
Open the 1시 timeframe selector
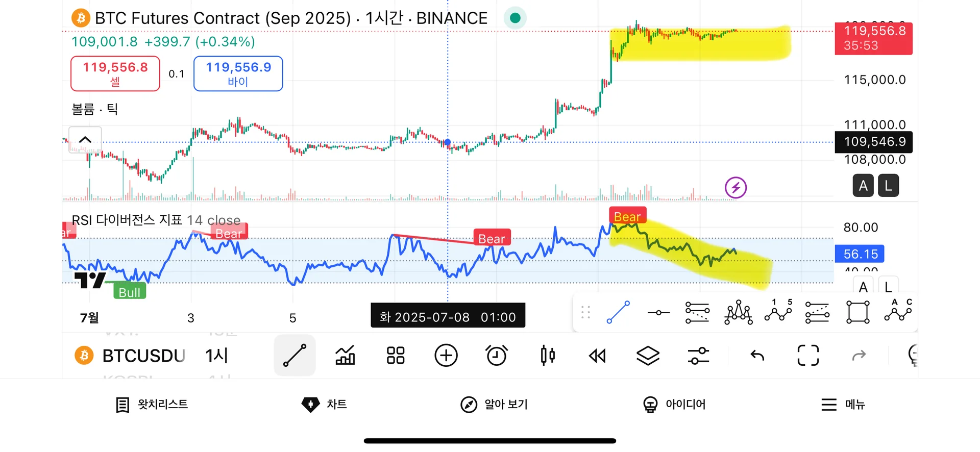pyautogui.click(x=216, y=356)
